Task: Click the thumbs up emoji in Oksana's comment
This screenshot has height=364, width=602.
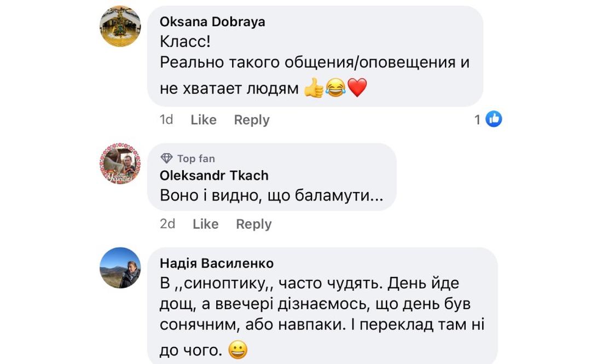Action: (312, 87)
